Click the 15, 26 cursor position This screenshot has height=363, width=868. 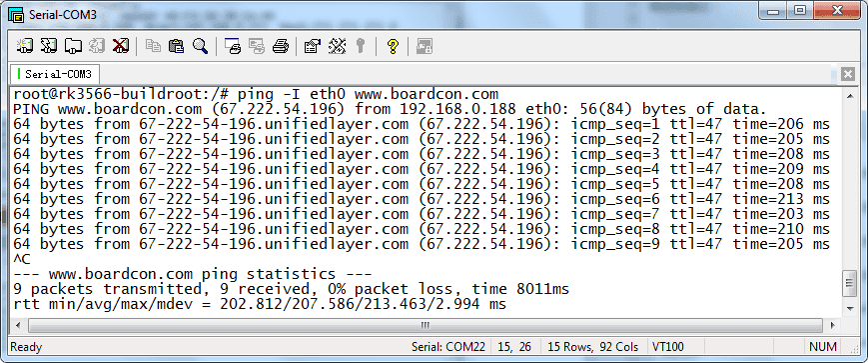click(514, 347)
